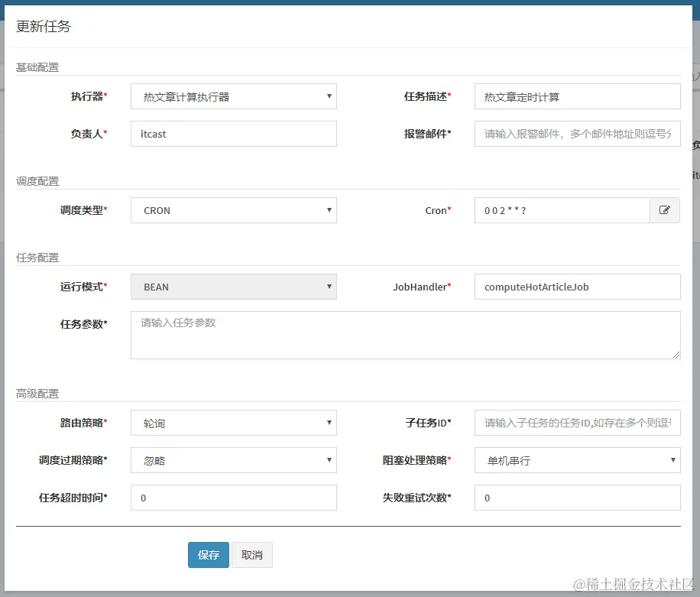The image size is (700, 597).
Task: Click the 更新任务 dialog title
Action: tap(44, 26)
